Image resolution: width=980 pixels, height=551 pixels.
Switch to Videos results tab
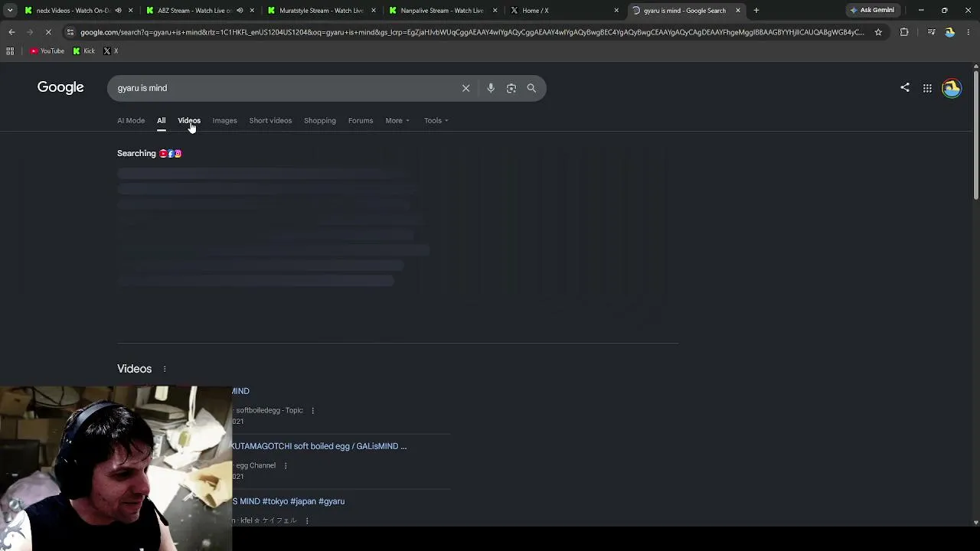pyautogui.click(x=189, y=120)
